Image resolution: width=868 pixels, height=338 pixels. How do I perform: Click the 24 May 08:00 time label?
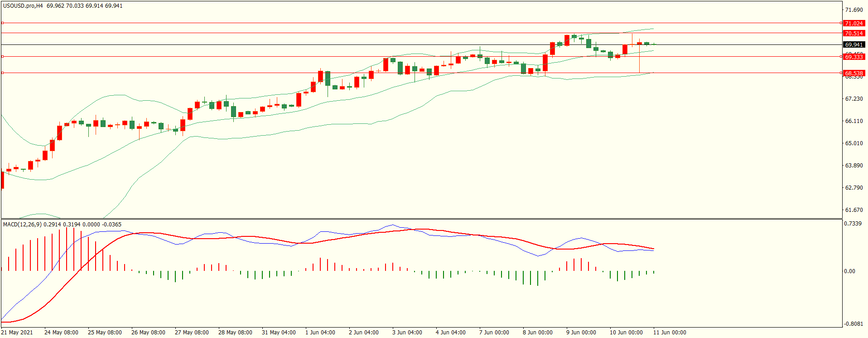pos(61,332)
